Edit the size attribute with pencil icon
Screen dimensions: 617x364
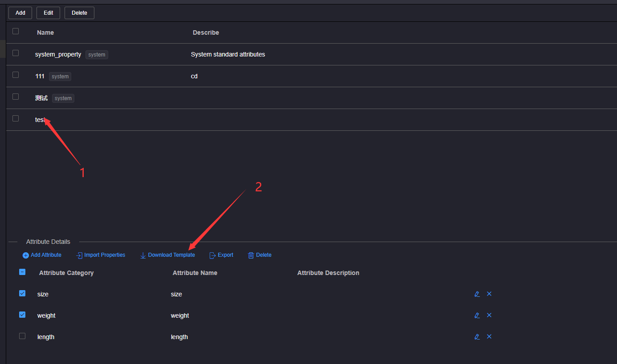click(477, 294)
